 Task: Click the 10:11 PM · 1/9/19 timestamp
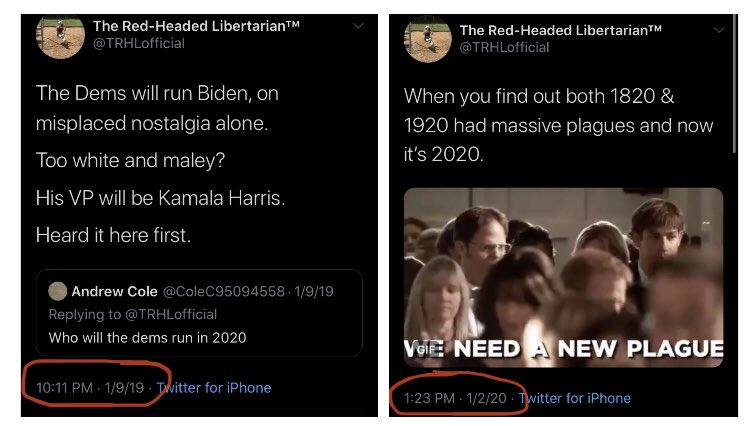coord(90,388)
